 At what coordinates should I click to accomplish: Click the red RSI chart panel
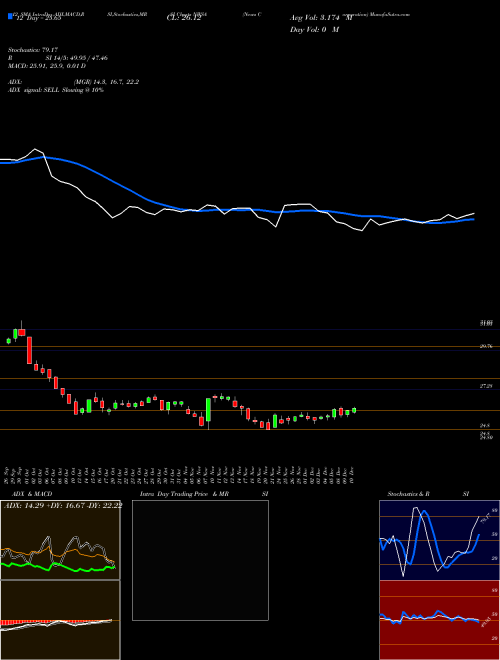439,620
